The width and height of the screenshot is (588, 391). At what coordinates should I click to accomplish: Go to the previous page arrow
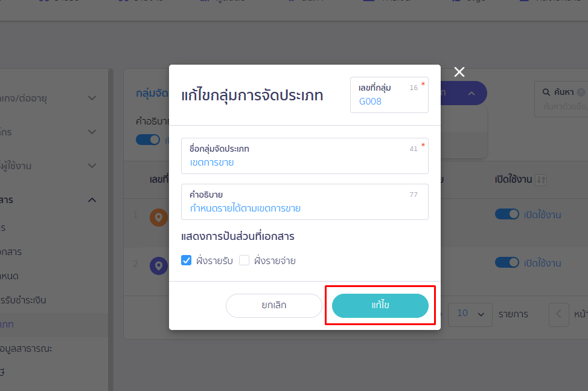558,314
